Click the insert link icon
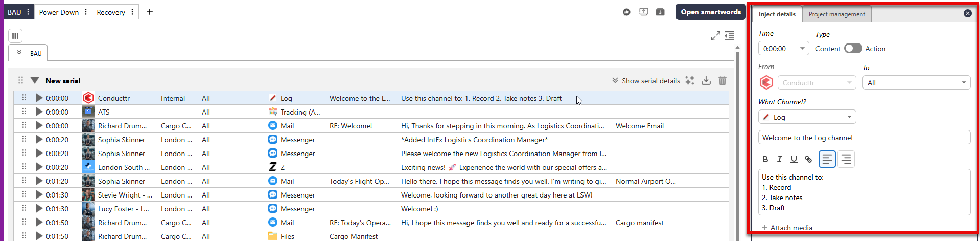 [x=808, y=159]
